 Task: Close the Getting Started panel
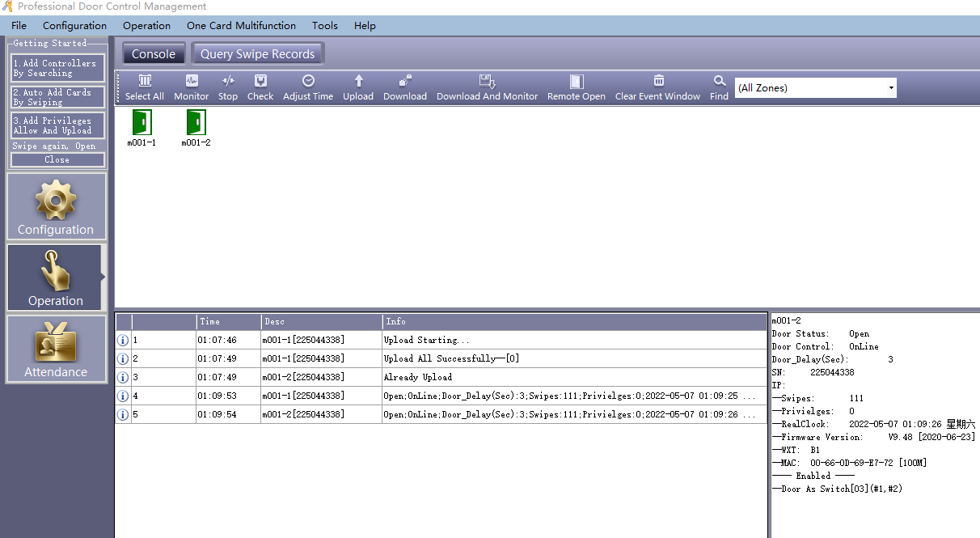click(x=57, y=159)
